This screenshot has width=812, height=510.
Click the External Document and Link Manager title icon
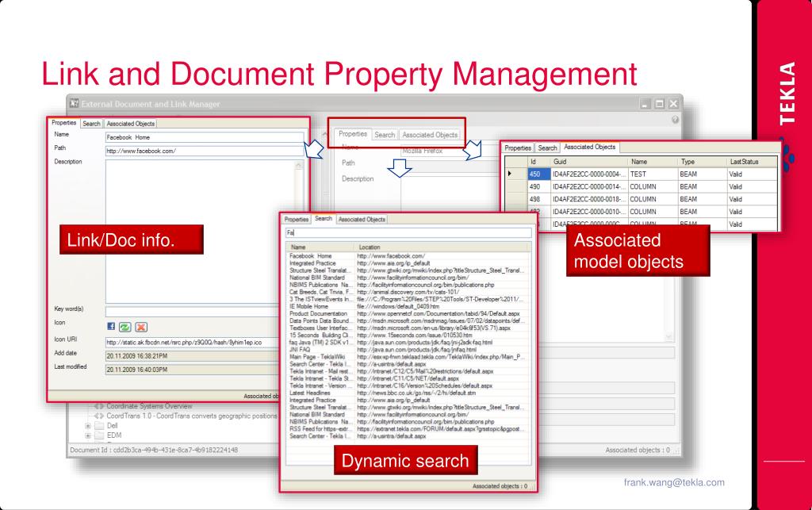point(75,103)
